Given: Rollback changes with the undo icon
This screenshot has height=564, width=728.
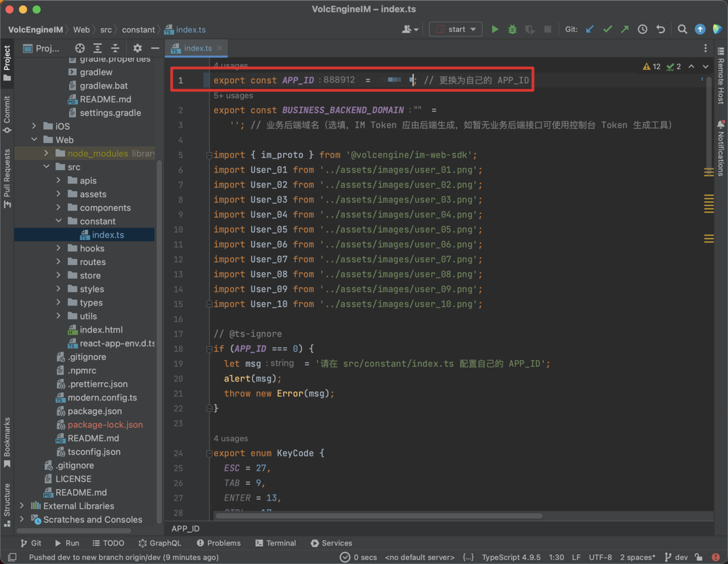Looking at the screenshot, I should tap(660, 30).
